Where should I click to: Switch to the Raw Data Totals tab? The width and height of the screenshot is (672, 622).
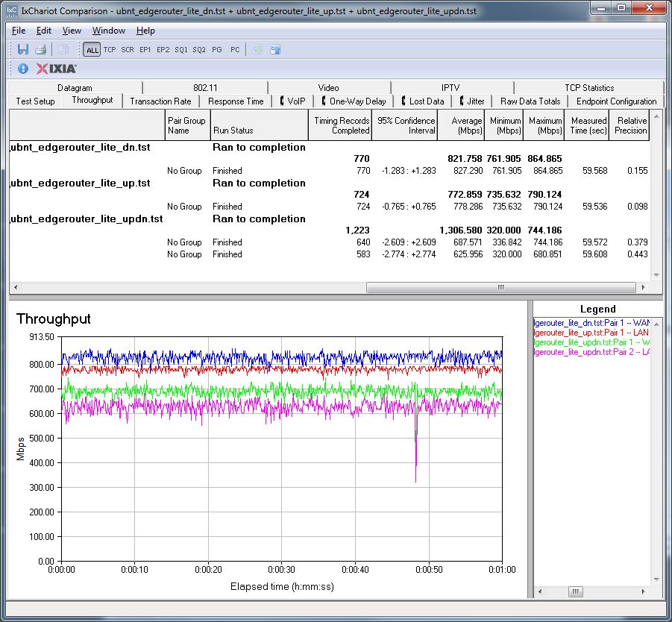coord(530,101)
